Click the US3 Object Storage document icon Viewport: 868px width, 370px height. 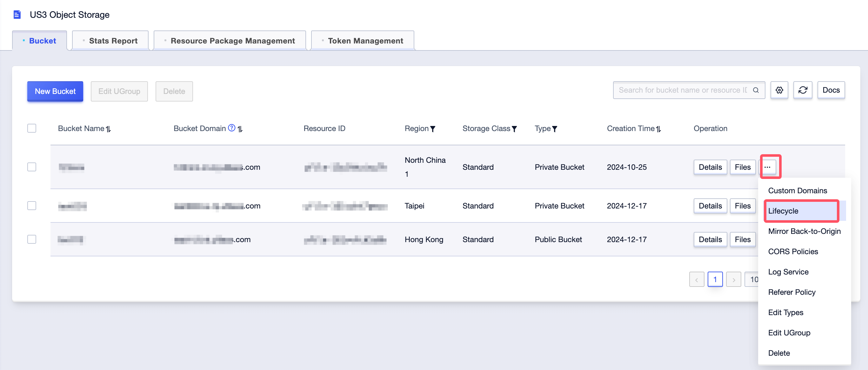tap(17, 15)
